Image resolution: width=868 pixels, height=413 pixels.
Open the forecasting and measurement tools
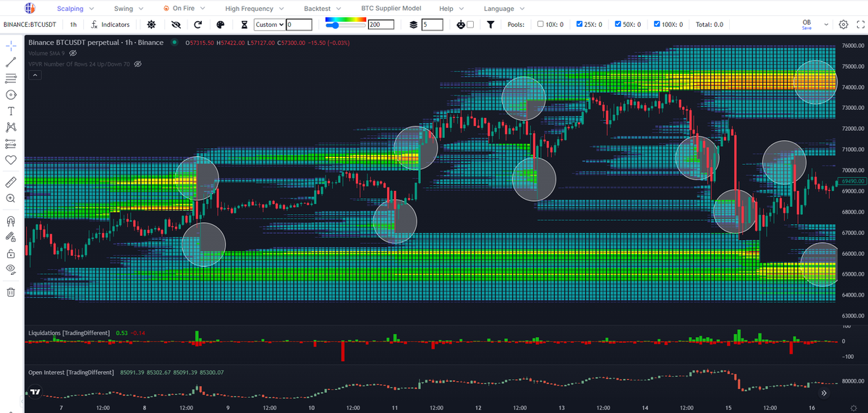[11, 144]
